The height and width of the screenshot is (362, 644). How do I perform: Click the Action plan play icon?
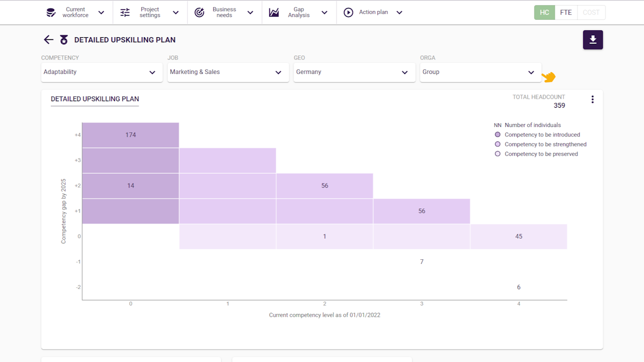point(348,13)
